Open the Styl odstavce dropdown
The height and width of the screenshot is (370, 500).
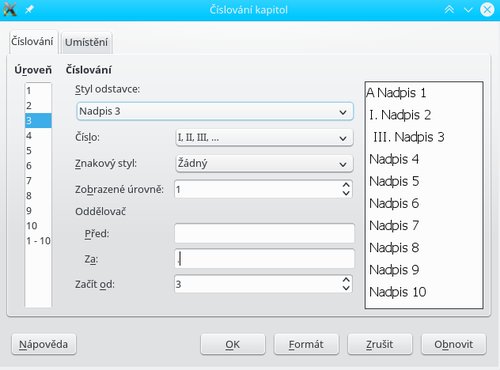pos(215,111)
